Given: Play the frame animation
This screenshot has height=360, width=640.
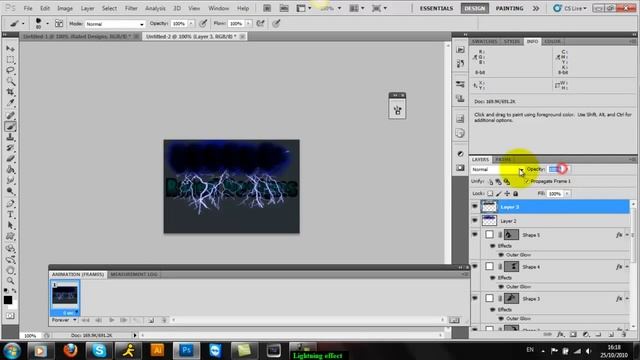Looking at the screenshot, I should [x=111, y=320].
